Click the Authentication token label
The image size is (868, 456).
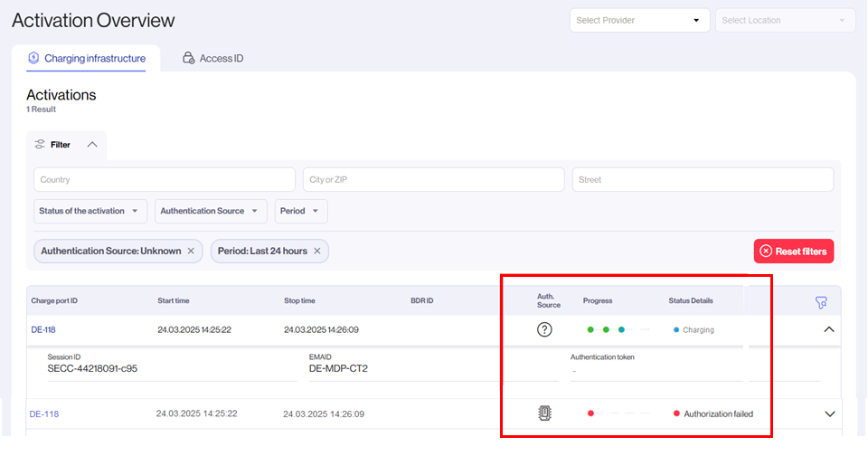pyautogui.click(x=602, y=357)
